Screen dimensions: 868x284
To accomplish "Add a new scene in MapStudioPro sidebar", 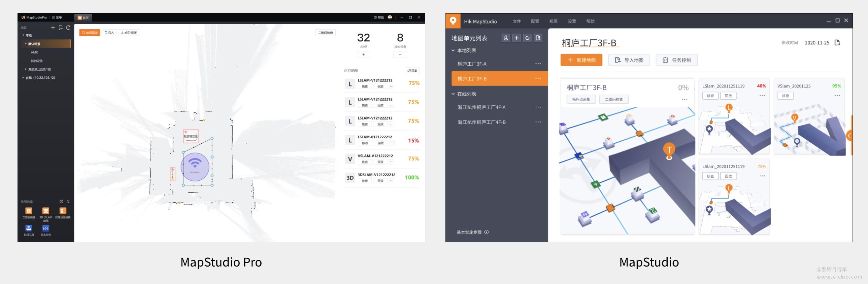I will pyautogui.click(x=53, y=28).
